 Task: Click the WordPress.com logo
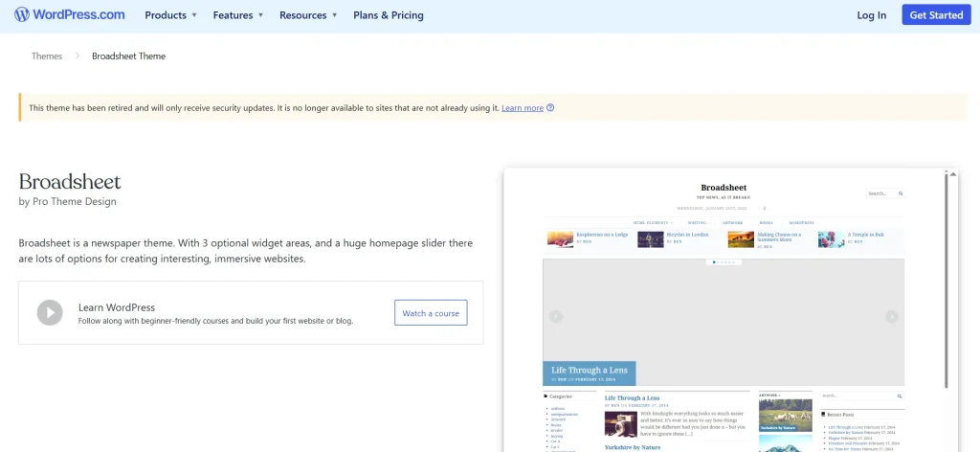pos(70,15)
